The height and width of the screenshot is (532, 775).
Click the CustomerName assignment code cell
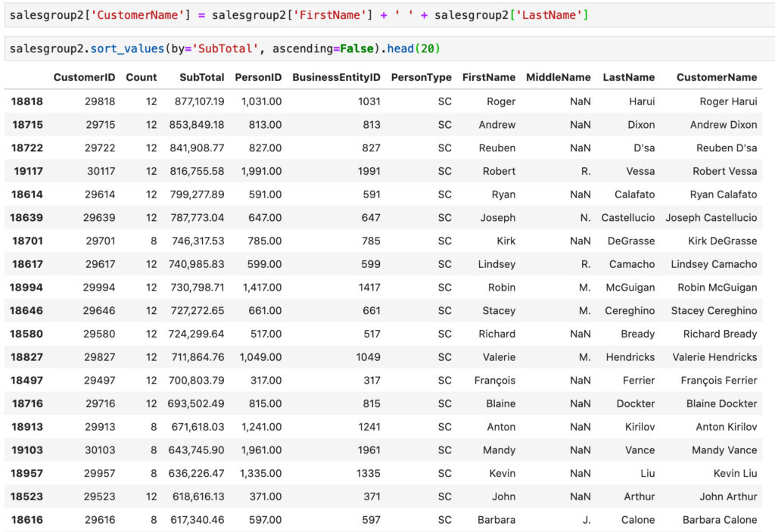coord(390,15)
